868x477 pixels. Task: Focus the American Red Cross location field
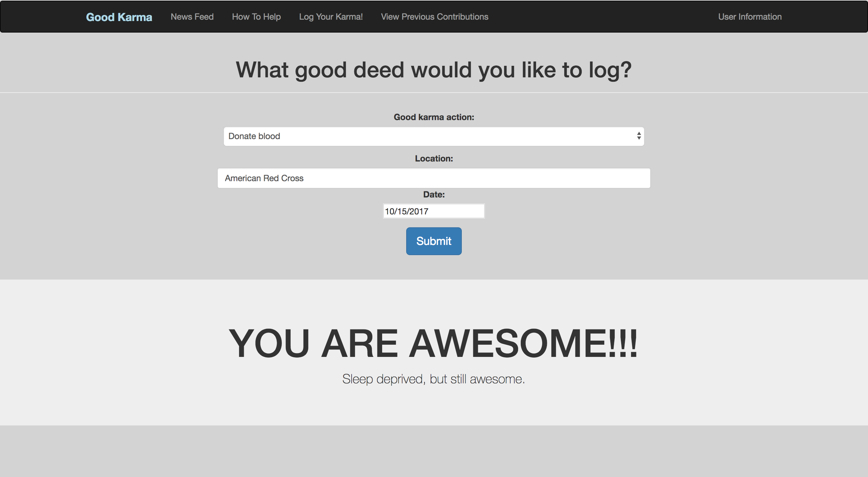[x=433, y=178]
